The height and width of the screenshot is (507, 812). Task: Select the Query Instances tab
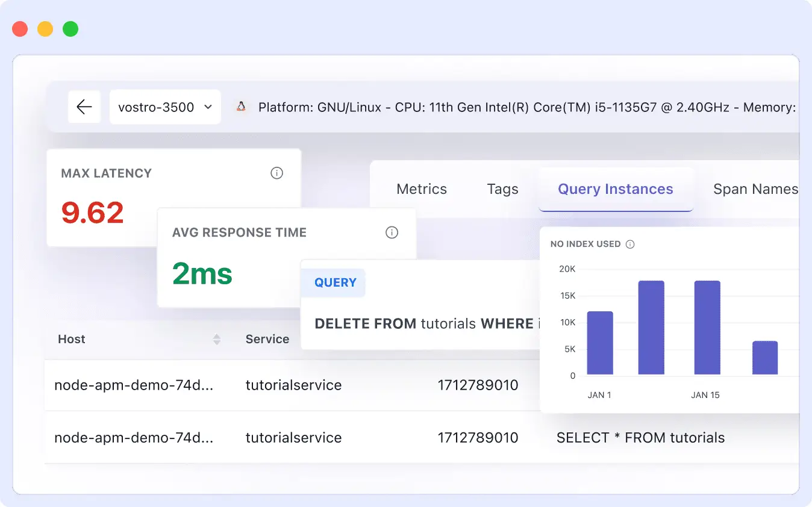click(x=616, y=188)
